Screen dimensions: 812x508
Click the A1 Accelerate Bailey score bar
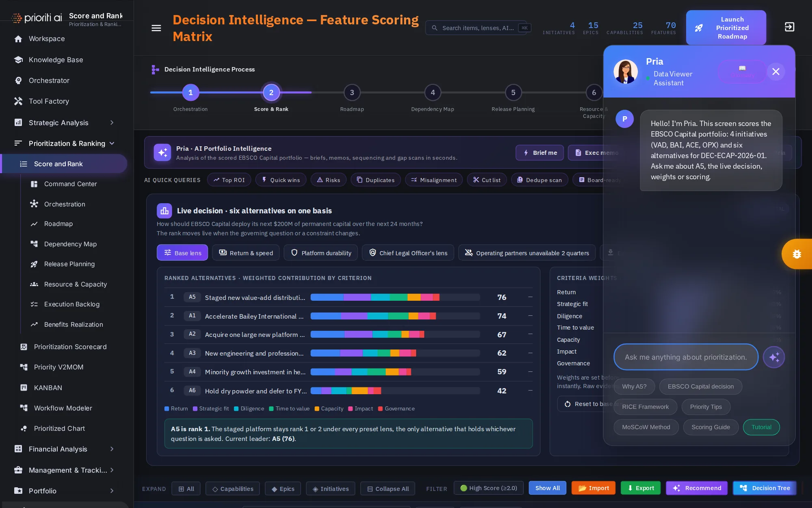point(395,316)
